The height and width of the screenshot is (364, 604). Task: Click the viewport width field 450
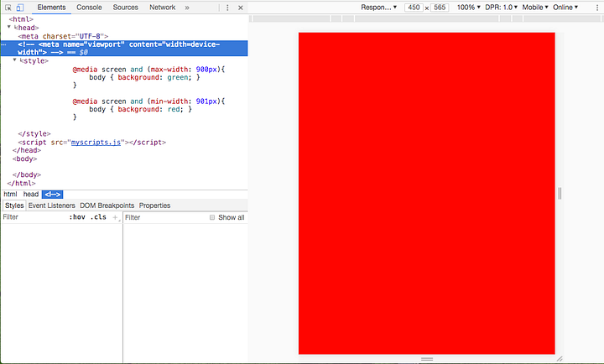(414, 8)
